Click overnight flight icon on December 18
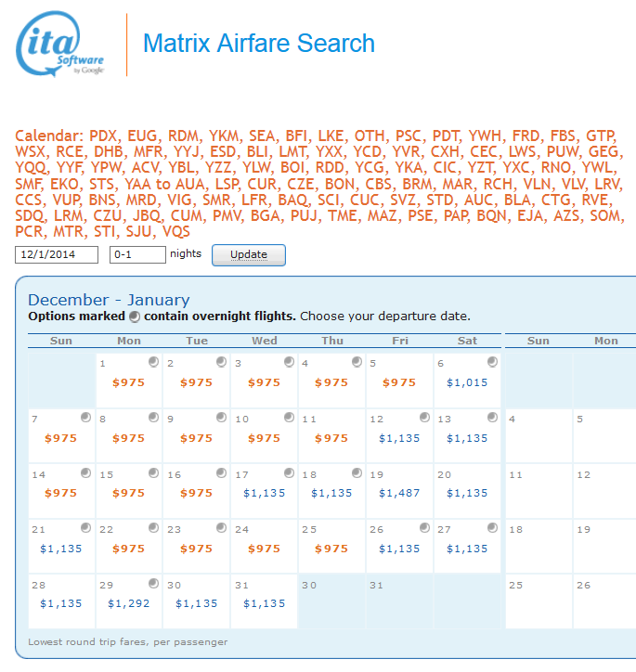636x672 pixels. point(357,473)
